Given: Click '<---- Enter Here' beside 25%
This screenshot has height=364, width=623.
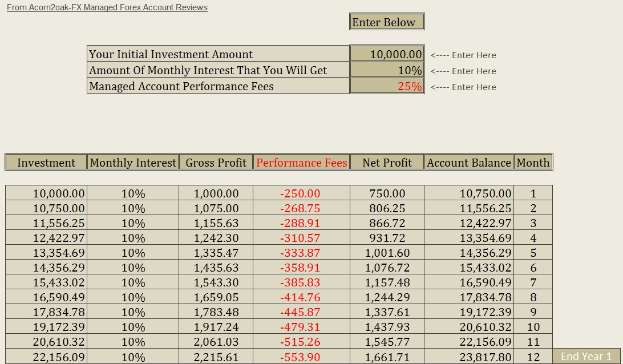Looking at the screenshot, I should [463, 87].
